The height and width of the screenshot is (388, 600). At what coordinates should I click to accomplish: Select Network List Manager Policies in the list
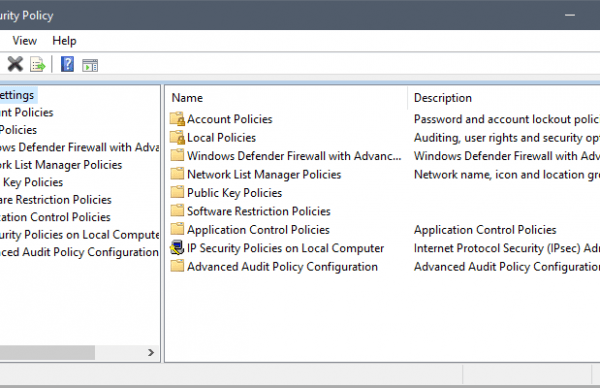tap(264, 174)
